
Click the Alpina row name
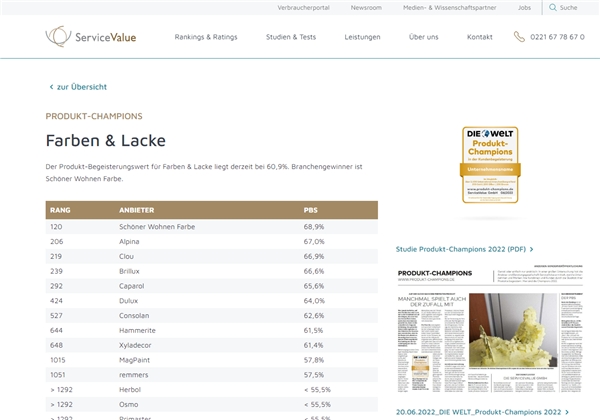coord(129,242)
